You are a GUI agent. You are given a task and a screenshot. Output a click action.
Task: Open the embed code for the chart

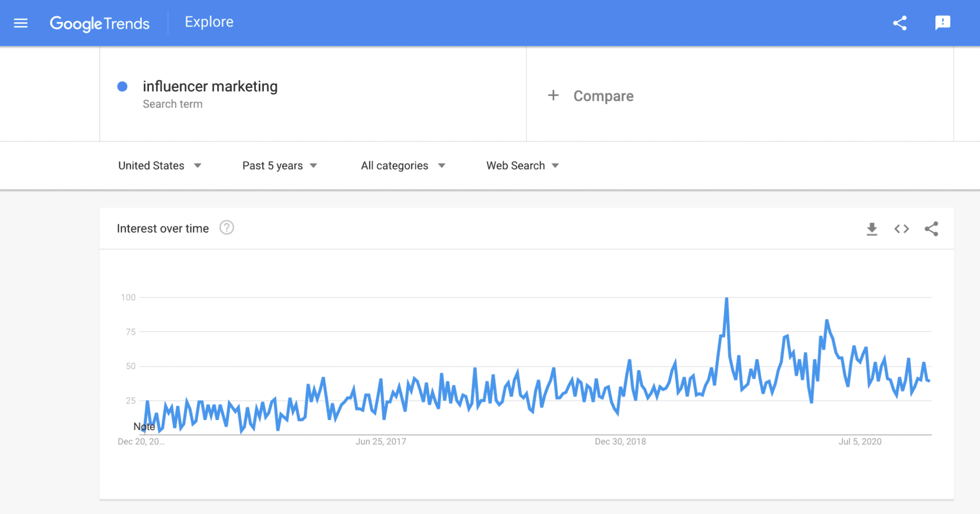tap(902, 229)
